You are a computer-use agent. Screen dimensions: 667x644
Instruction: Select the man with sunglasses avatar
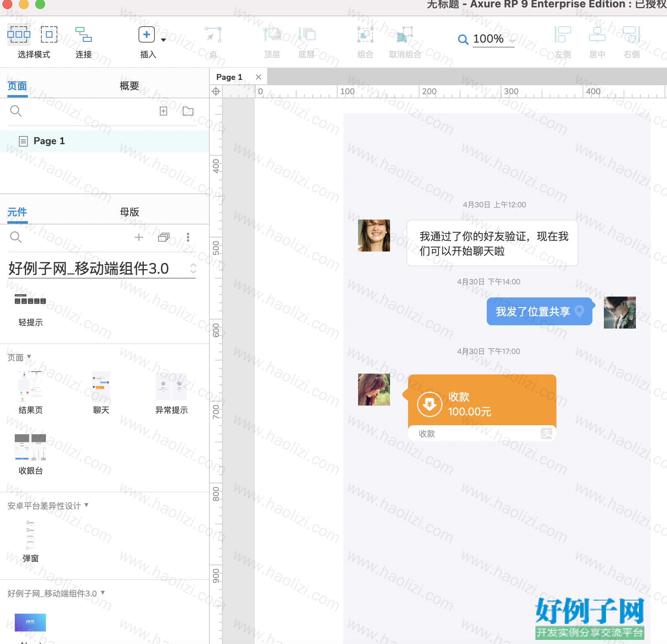[620, 313]
